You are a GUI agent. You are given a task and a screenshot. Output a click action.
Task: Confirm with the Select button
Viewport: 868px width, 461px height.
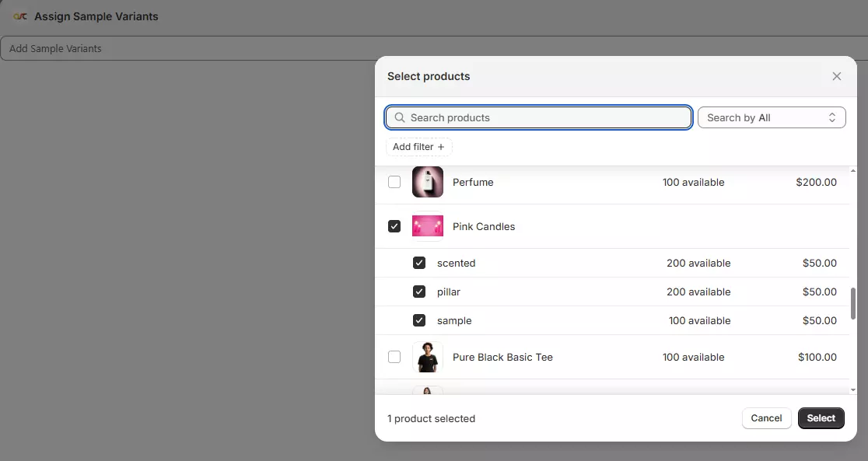pyautogui.click(x=821, y=418)
